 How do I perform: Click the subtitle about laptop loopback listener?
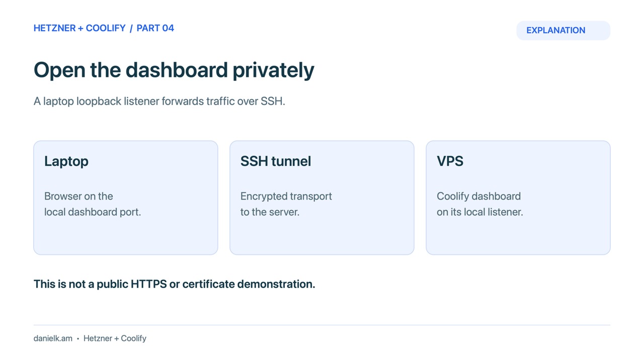159,101
